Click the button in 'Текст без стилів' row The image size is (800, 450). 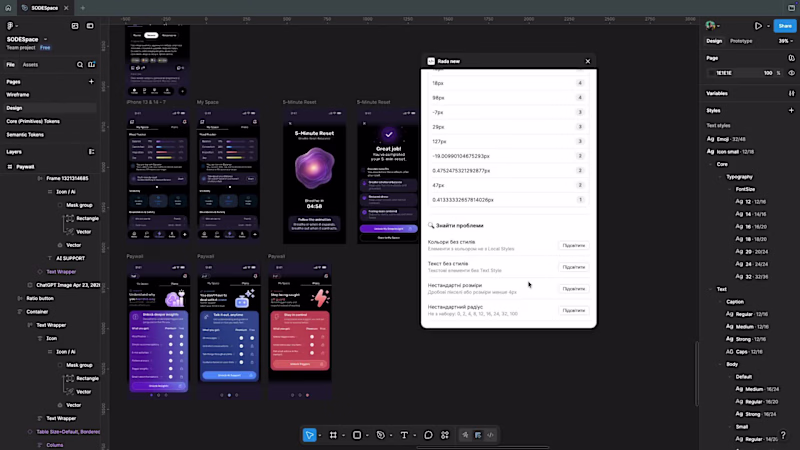pos(573,267)
